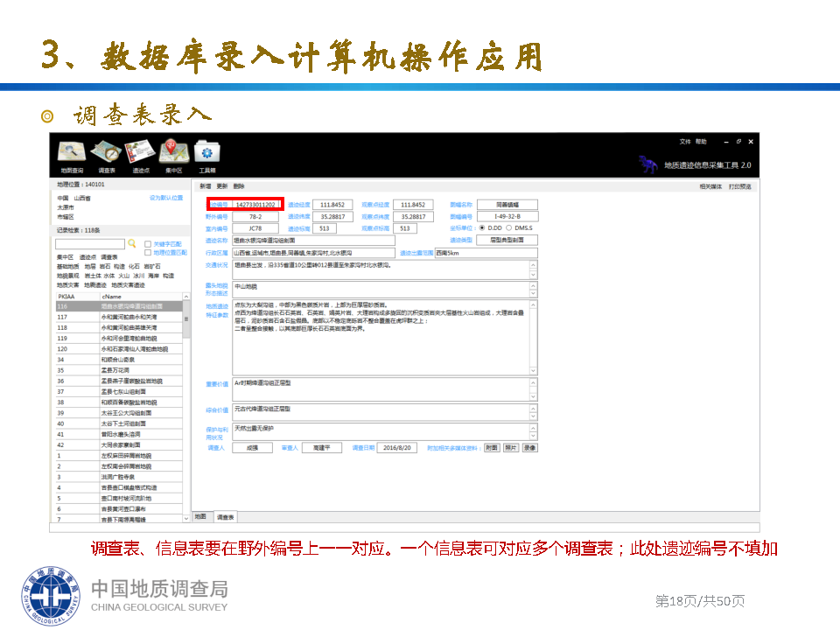The image size is (840, 630).
Task: Click the 附图 attachment button
Action: click(492, 448)
